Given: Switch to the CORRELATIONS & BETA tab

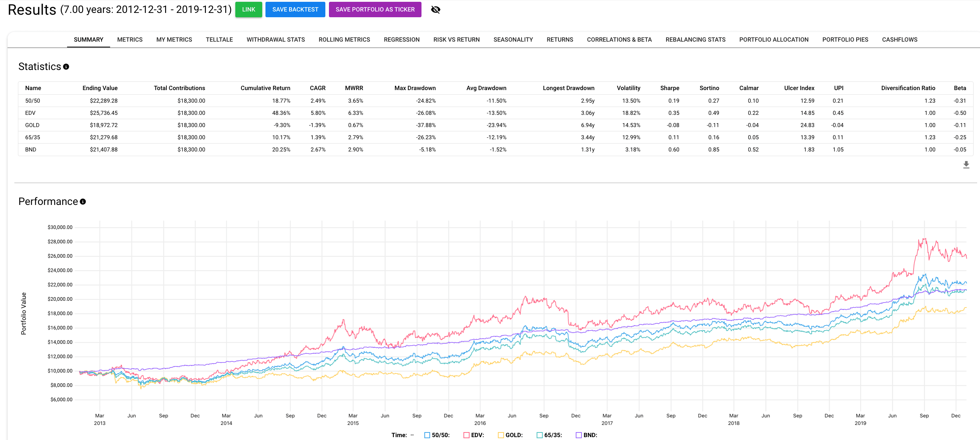Looking at the screenshot, I should point(619,39).
